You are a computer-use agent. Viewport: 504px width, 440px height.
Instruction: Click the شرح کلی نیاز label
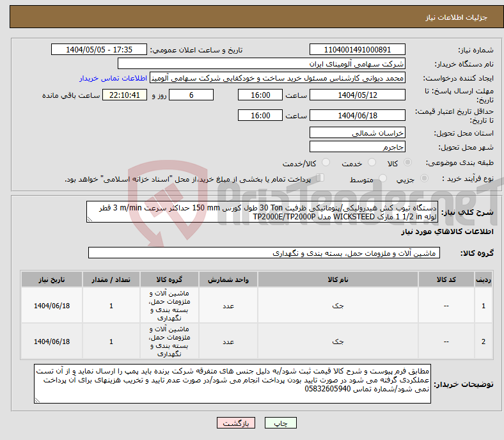(x=468, y=212)
